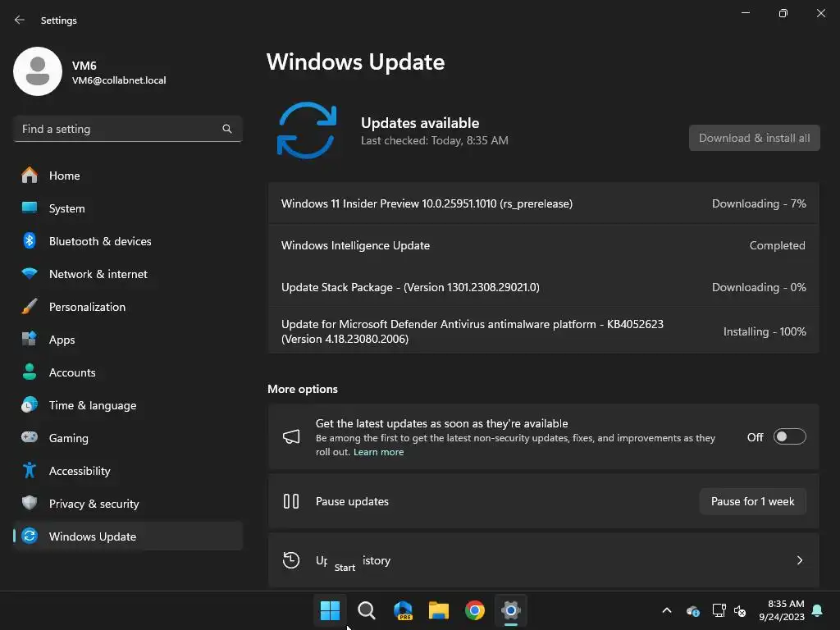The width and height of the screenshot is (840, 630).
Task: Select Apps in sidebar
Action: click(127, 339)
